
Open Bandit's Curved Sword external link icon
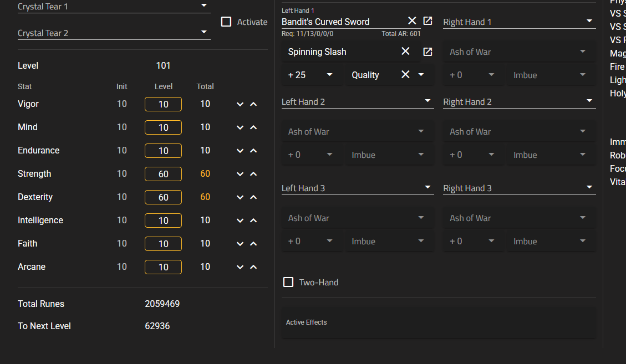[427, 20]
